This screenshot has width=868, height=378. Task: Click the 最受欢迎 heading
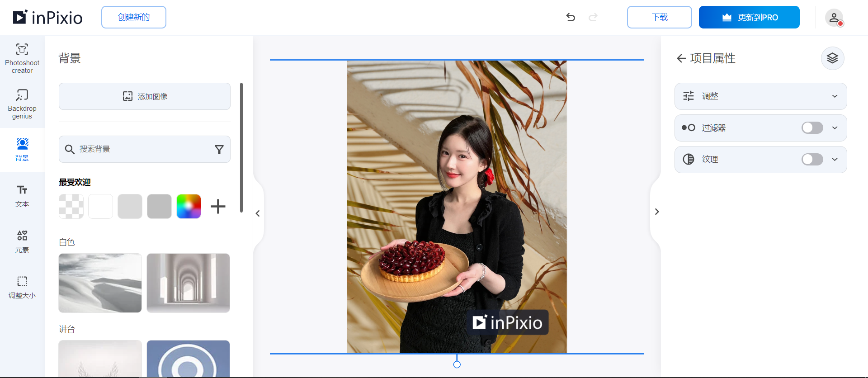point(75,182)
